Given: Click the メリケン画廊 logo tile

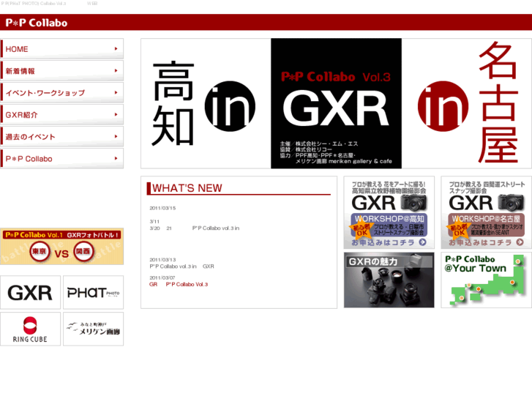Looking at the screenshot, I should click(x=94, y=329).
